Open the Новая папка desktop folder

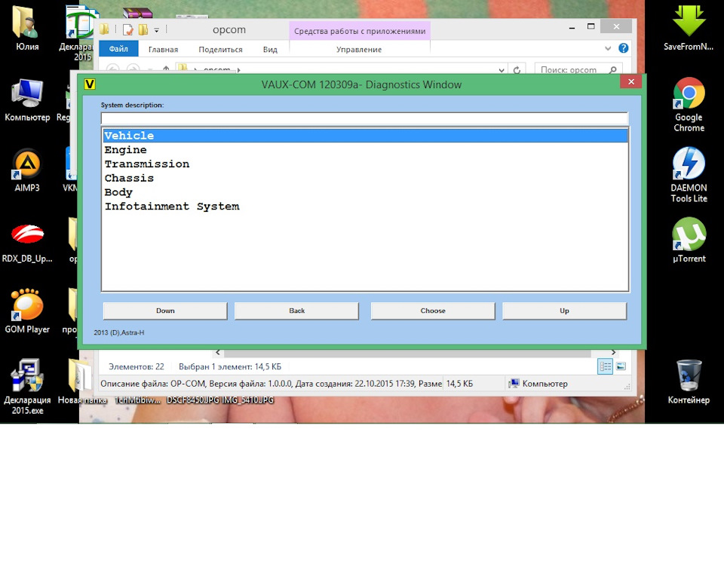click(x=82, y=381)
